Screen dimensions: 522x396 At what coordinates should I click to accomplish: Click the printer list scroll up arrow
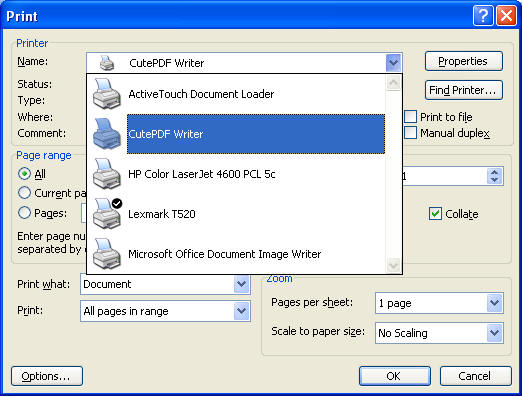click(x=393, y=83)
